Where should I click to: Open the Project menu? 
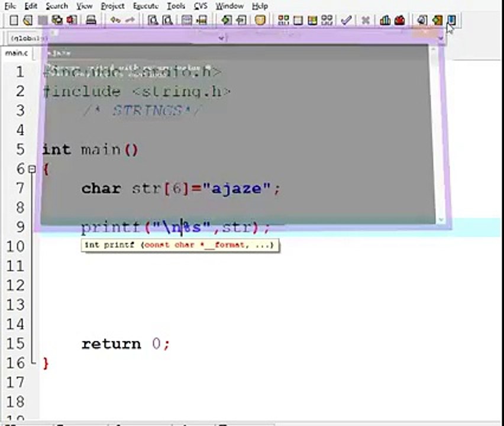[x=112, y=6]
